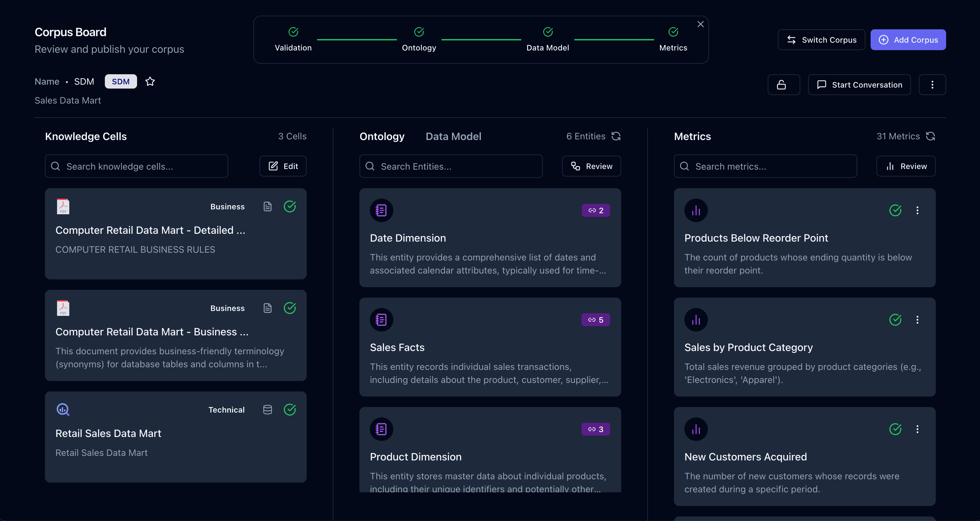Open the three-dot menu near Start Conversation
Screen dimensions: 980x521
coord(932,84)
